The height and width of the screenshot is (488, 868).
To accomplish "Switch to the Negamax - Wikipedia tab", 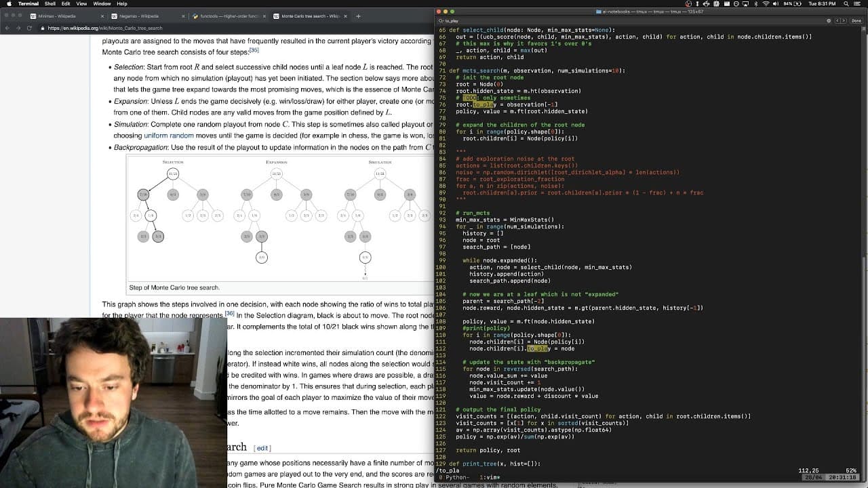I will (x=147, y=16).
